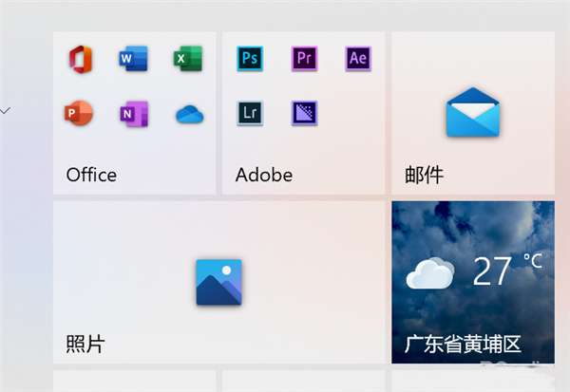The height and width of the screenshot is (392, 570).
Task: Click the weather cloud icon
Action: click(x=429, y=274)
